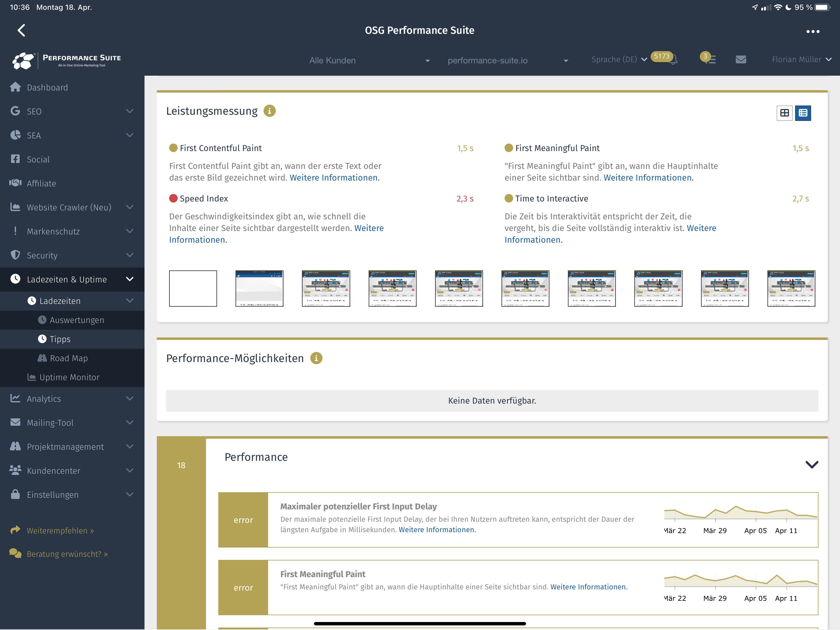Open the Sprache (DE) language dropdown

click(619, 60)
